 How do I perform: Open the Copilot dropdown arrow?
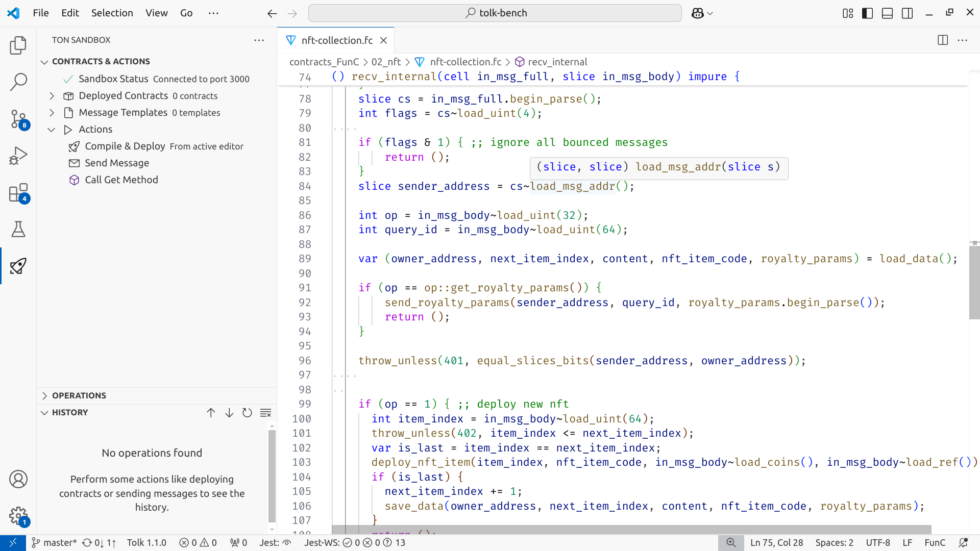point(710,13)
